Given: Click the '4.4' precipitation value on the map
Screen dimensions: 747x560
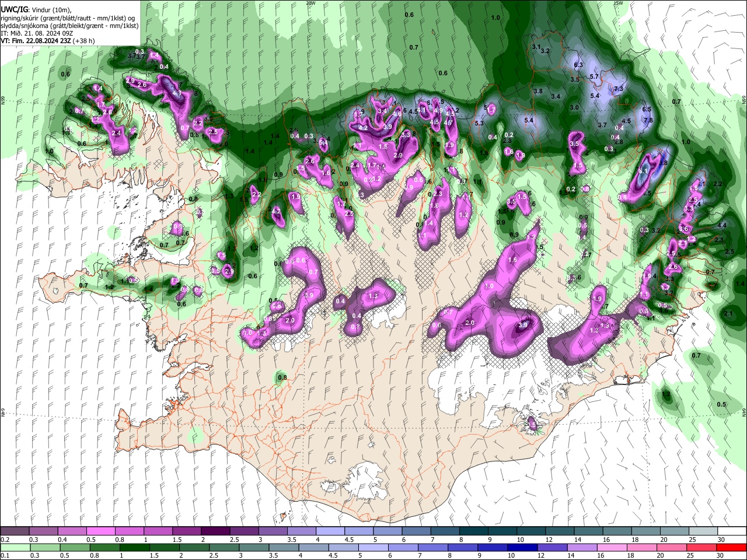Looking at the screenshot, I should [722, 225].
